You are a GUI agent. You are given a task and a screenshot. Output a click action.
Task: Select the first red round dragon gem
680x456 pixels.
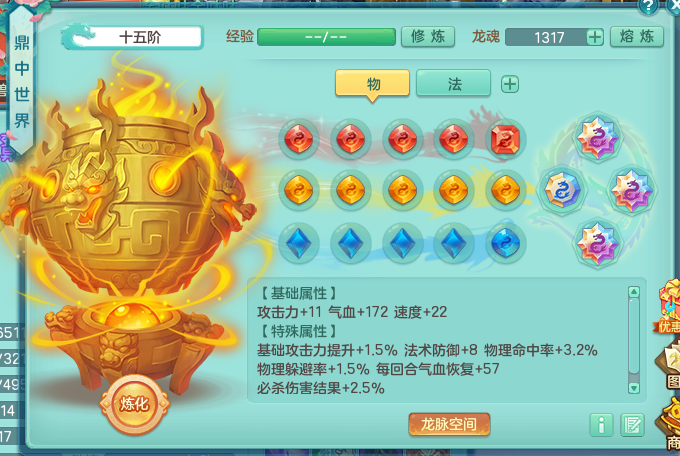tap(298, 139)
